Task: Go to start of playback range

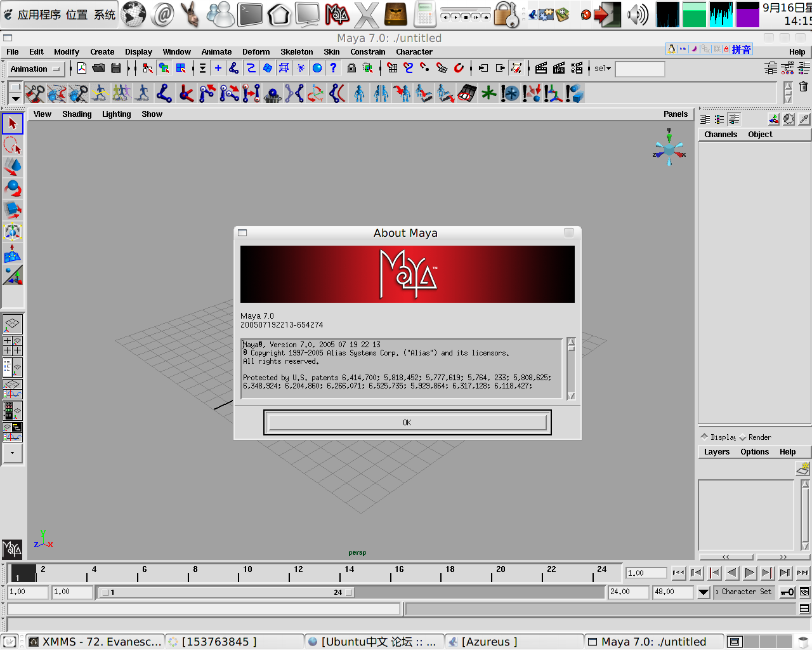Action: pyautogui.click(x=679, y=573)
